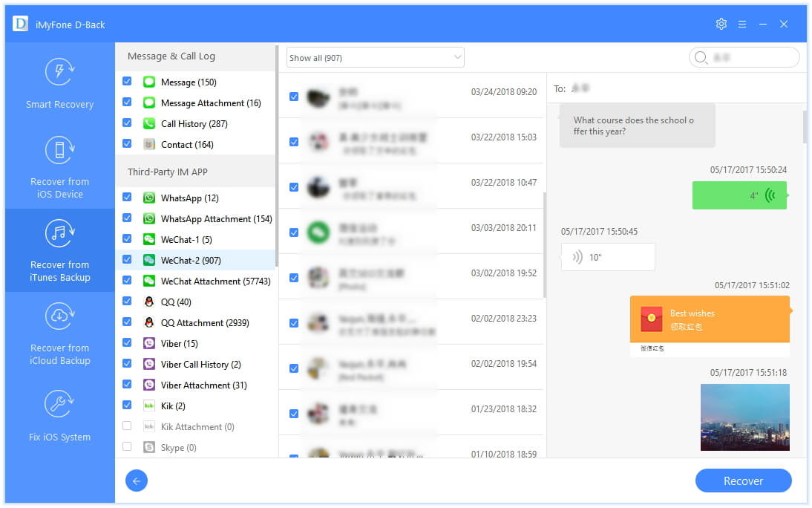Switch to Recover from iTunes Backup tab
This screenshot has height=508, width=812.
(59, 250)
